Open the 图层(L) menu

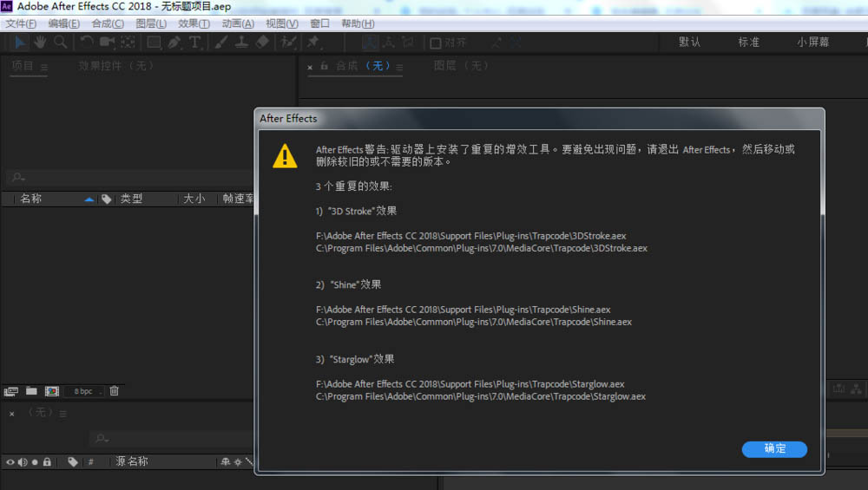(151, 23)
